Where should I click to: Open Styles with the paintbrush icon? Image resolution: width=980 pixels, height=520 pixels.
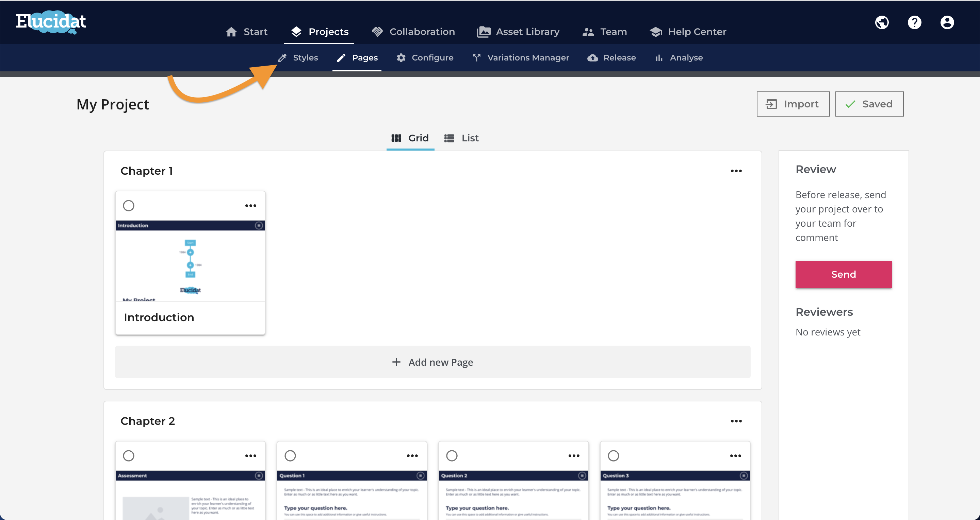point(298,58)
